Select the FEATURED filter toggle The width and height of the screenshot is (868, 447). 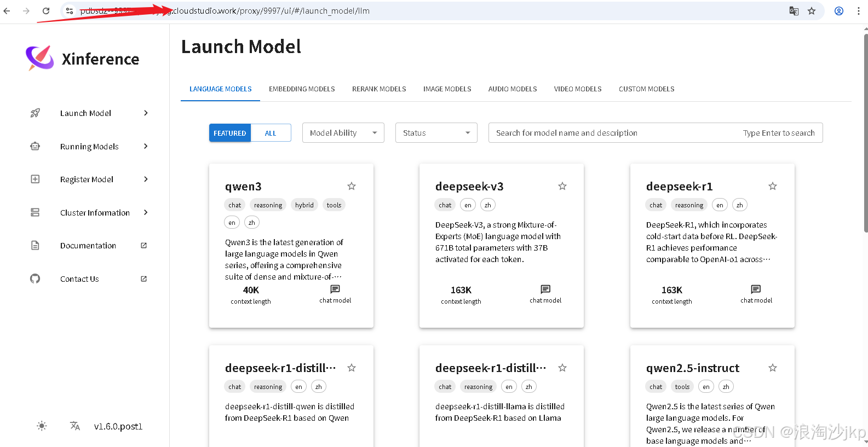pos(230,133)
